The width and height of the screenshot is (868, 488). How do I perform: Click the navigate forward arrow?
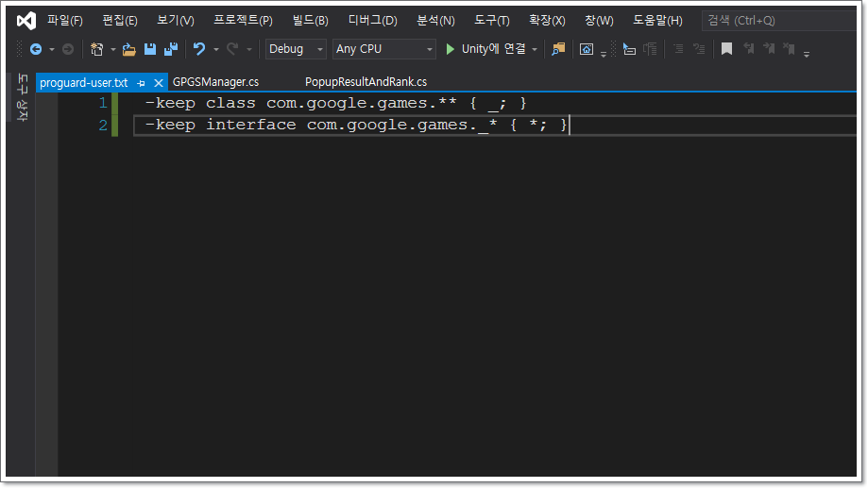[68, 49]
